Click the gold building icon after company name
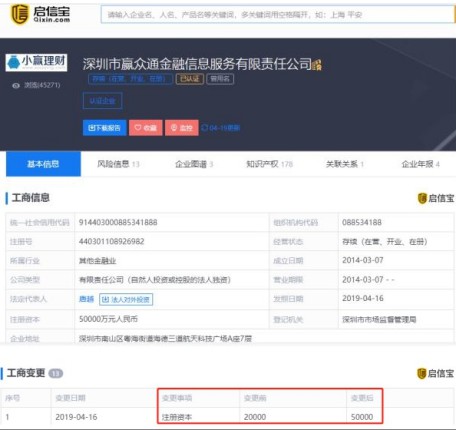The image size is (456, 430). 317,65
